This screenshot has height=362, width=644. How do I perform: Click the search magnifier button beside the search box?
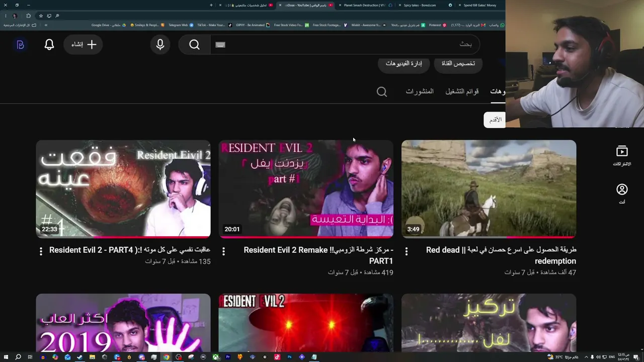pos(194,45)
